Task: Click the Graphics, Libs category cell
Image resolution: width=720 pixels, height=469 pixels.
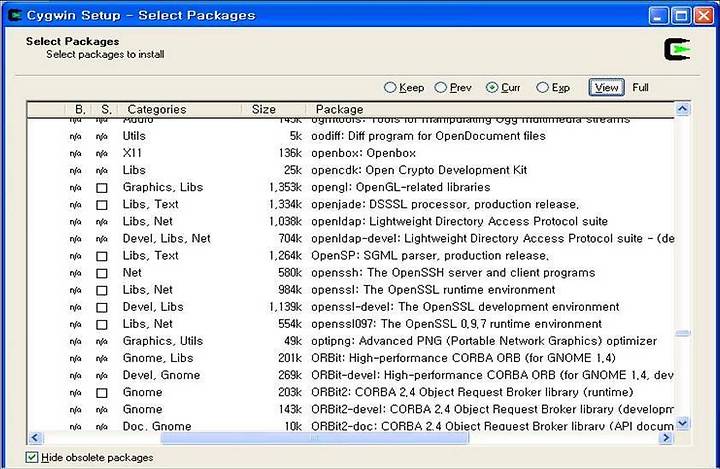Action: pos(163,187)
